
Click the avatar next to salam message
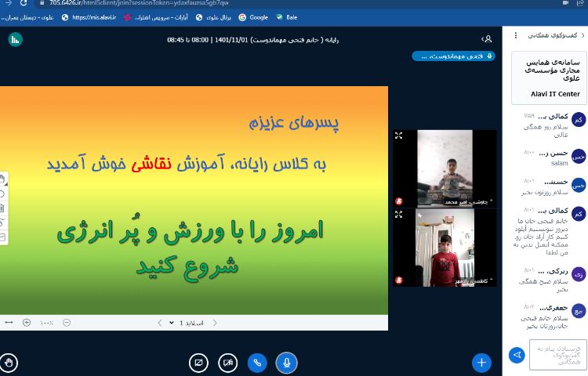tap(579, 157)
